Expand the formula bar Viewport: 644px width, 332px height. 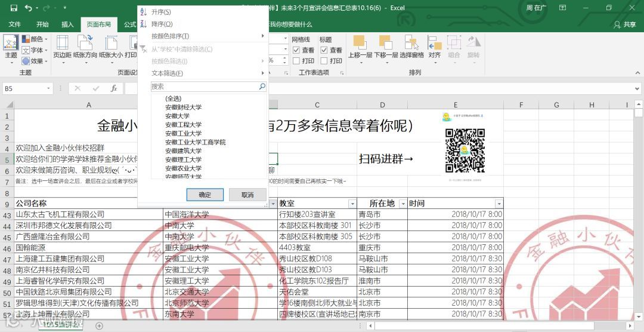(637, 88)
